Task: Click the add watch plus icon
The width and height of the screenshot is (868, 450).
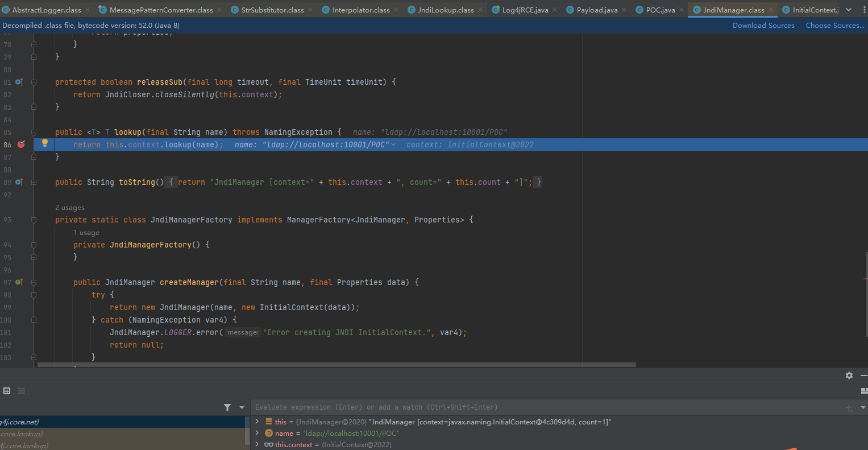Action: 849,407
